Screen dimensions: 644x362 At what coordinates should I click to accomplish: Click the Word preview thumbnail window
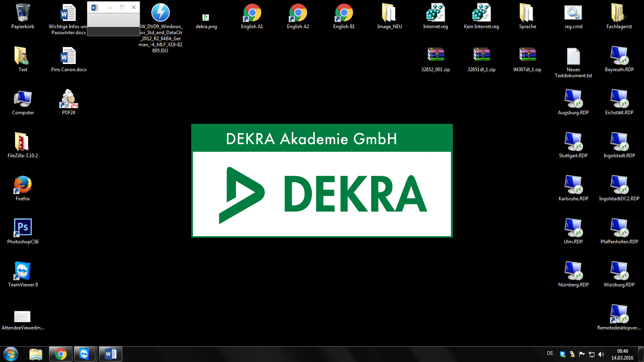pos(114,20)
